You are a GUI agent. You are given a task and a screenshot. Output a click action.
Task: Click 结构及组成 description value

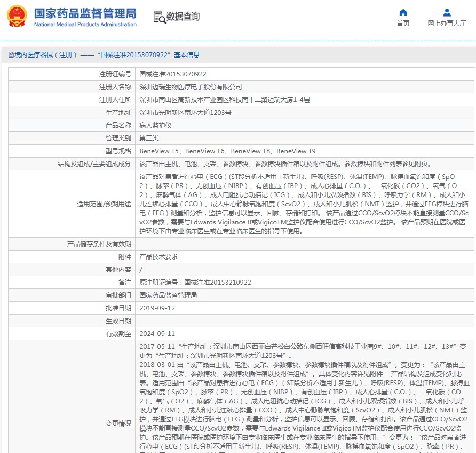285,164
